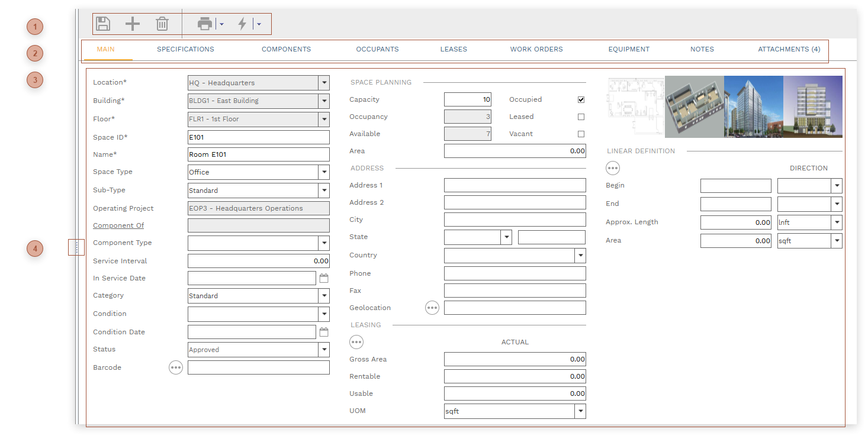868x442 pixels.
Task: Open the Condition Date calendar picker
Action: [324, 332]
